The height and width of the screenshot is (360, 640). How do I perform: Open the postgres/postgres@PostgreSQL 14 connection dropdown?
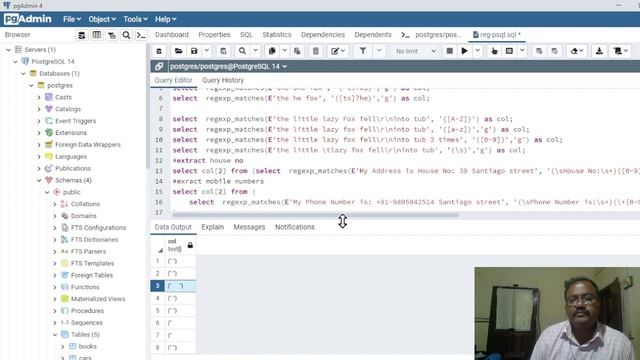coord(228,66)
